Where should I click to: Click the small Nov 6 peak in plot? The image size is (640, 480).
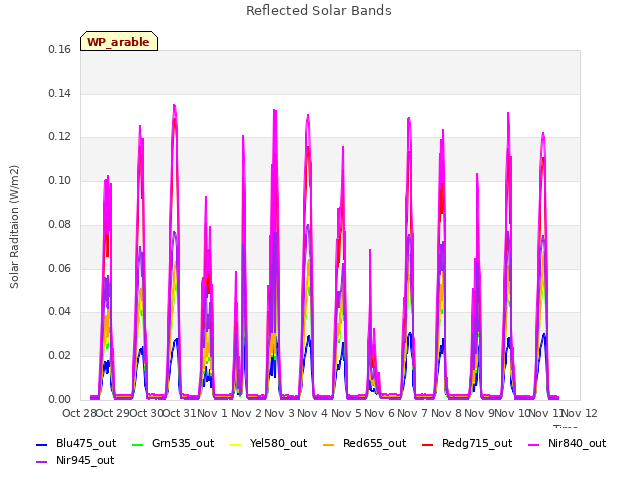click(370, 250)
